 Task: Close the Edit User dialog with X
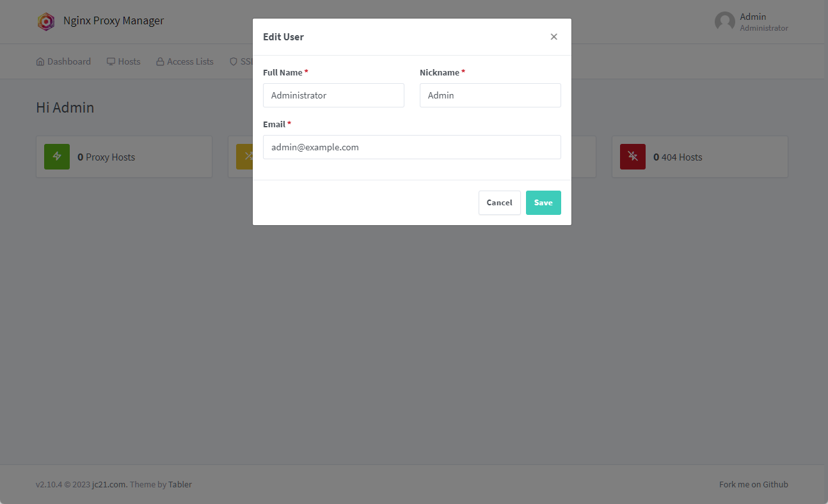[x=553, y=37]
